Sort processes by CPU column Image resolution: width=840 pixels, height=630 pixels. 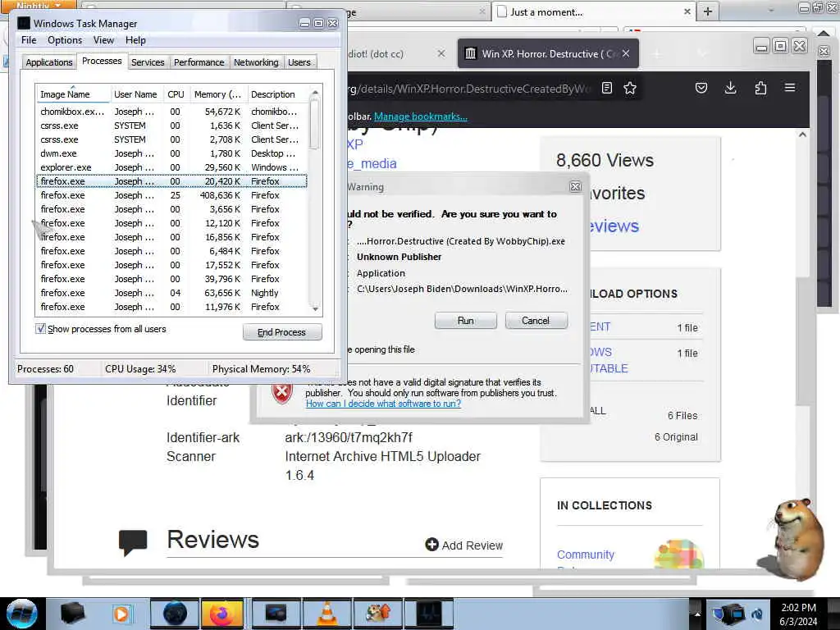tap(176, 94)
